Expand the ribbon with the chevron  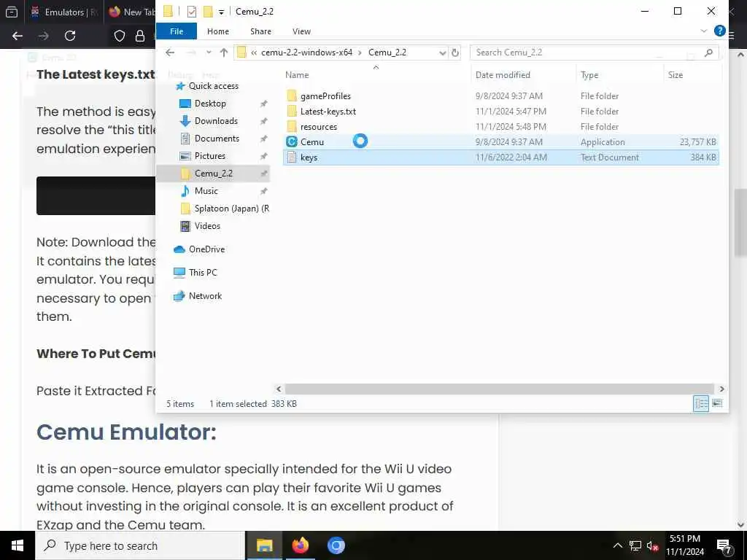704,31
